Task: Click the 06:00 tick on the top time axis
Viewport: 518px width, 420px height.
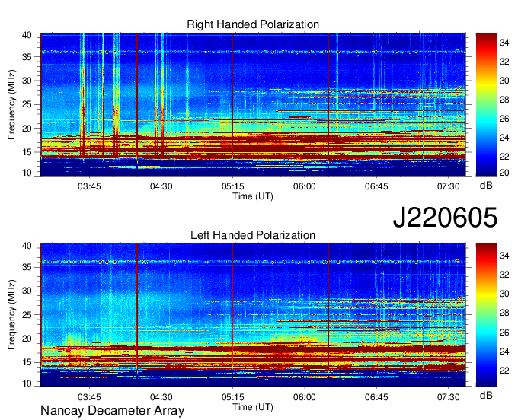Action: (x=304, y=186)
